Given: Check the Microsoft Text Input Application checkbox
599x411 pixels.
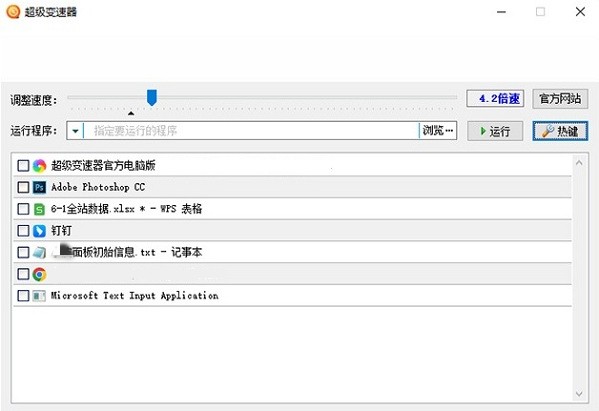Looking at the screenshot, I should (x=23, y=296).
